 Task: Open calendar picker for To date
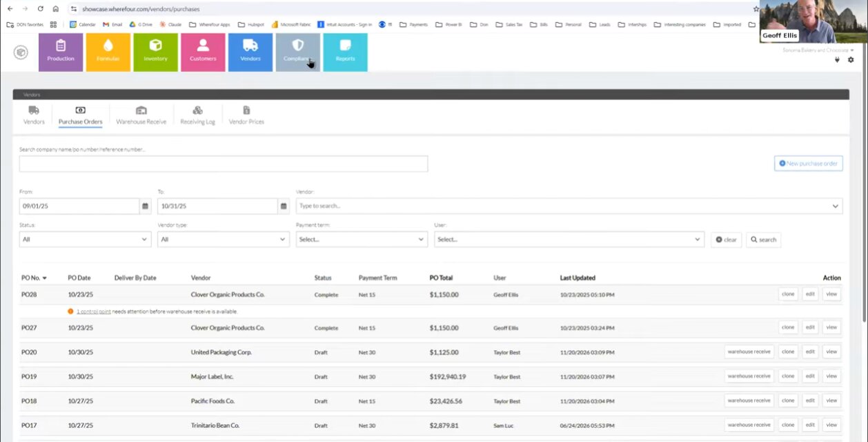point(283,206)
